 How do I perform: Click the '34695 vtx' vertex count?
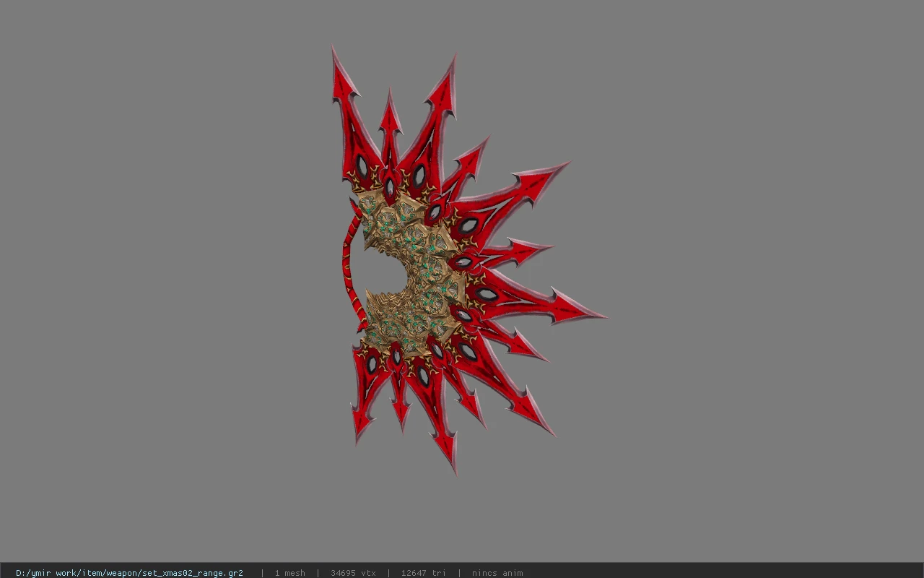pos(353,573)
